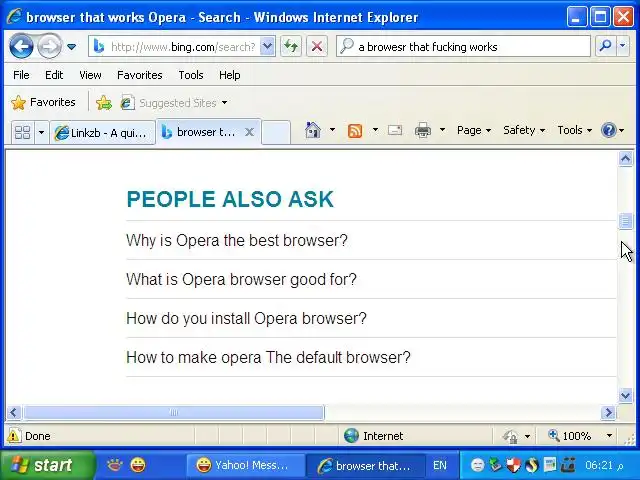Viewport: 640px width, 480px height.
Task: Click the warning icon in status bar
Action: pyautogui.click(x=13, y=436)
